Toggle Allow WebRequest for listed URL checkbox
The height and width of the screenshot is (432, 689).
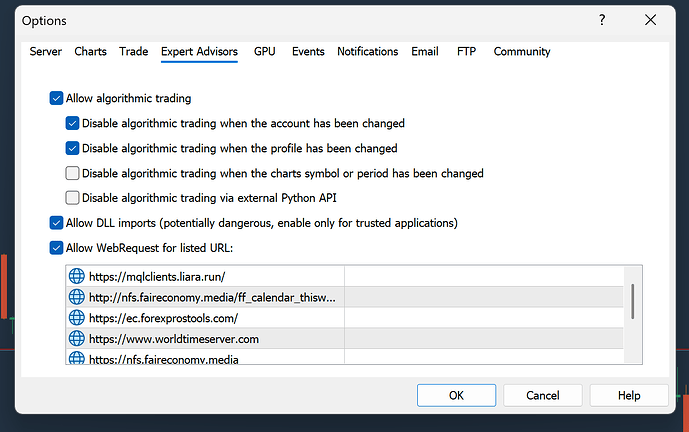56,248
